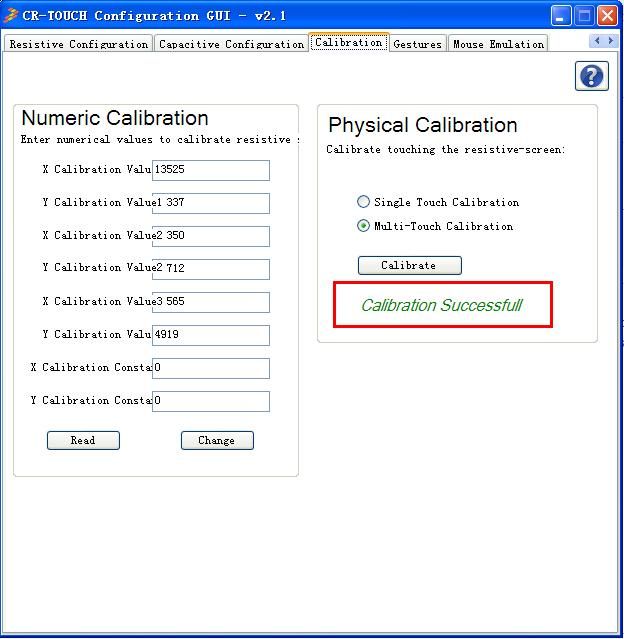Viewport: 624px width, 639px height.
Task: Select Single Touch Calibration option
Action: coord(364,202)
